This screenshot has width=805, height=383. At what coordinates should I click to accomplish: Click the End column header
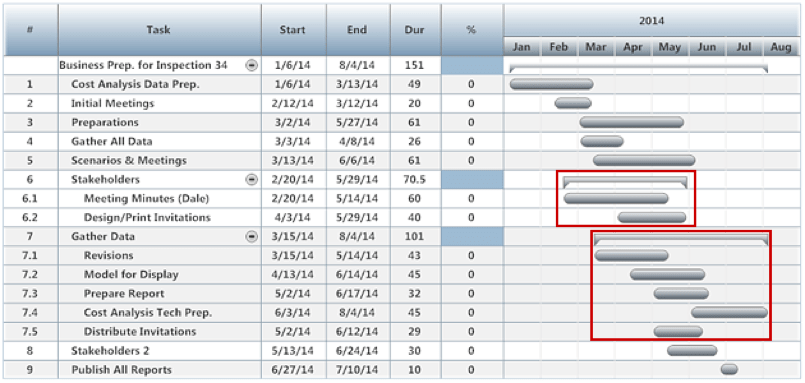click(357, 30)
